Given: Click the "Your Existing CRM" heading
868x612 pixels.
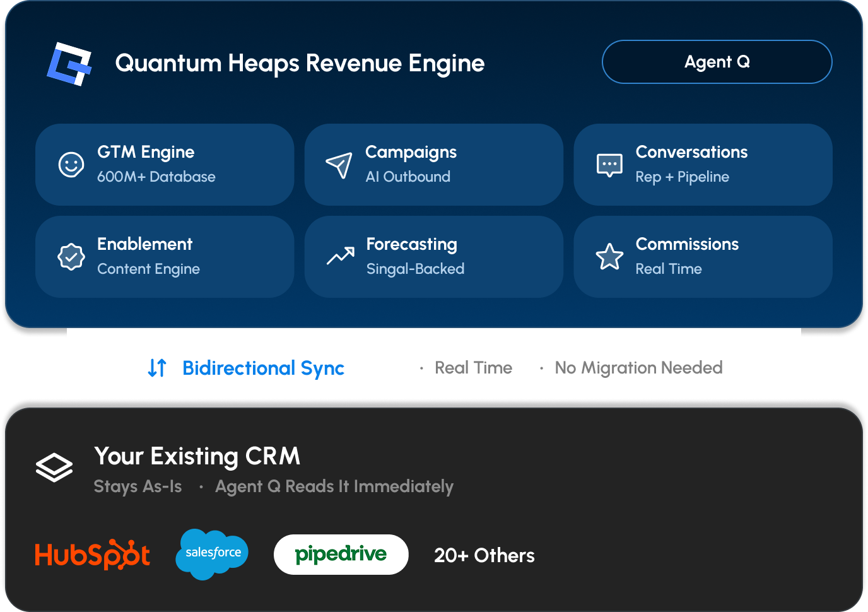Looking at the screenshot, I should point(197,456).
